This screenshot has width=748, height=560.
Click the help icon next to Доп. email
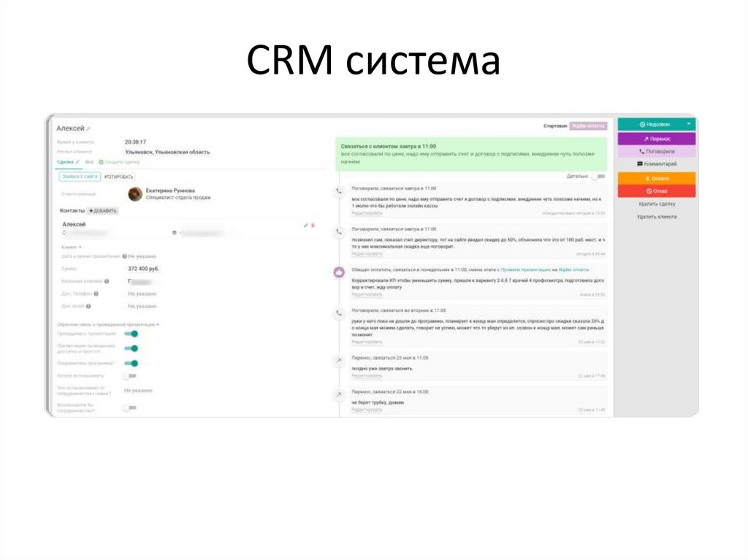87,306
